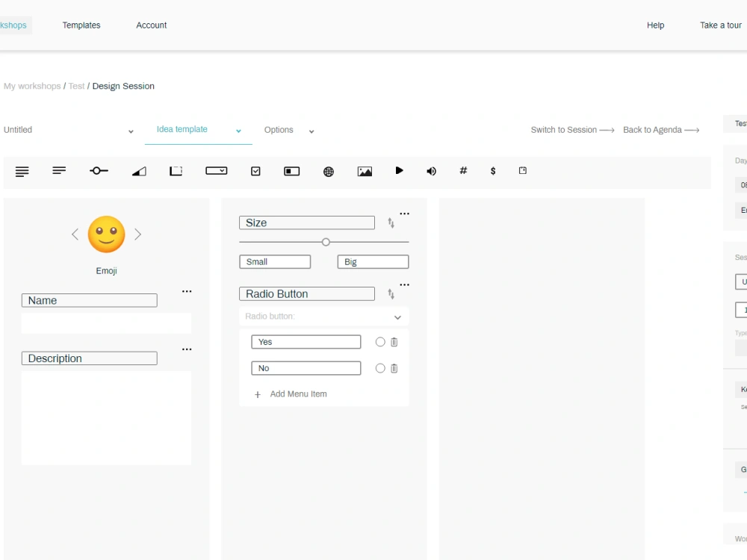The image size is (747, 560).
Task: Open options menu for Description field
Action: coord(187,349)
